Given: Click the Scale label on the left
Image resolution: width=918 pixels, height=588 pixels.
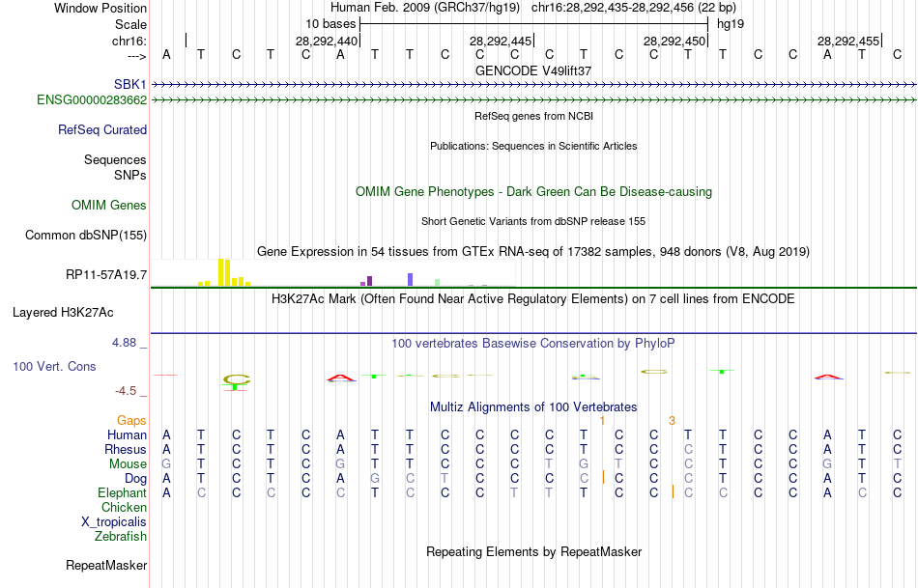Looking at the screenshot, I should pyautogui.click(x=130, y=24).
